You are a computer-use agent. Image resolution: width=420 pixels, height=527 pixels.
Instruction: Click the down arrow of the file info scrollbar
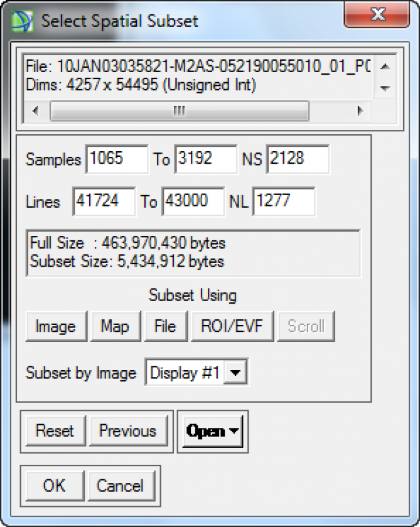click(385, 88)
